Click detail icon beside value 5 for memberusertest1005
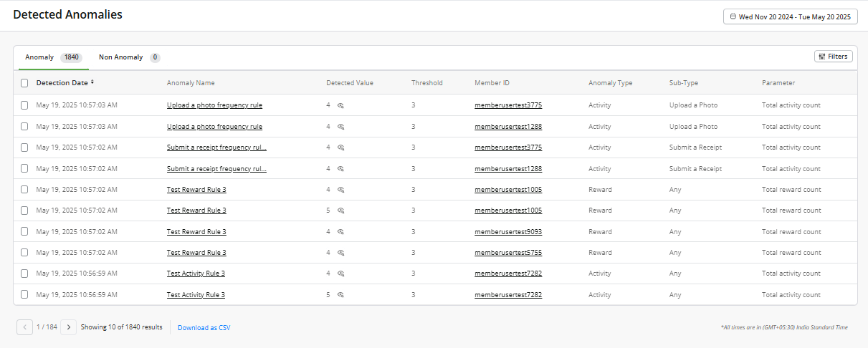Screen dimensions: 868x348 [341, 211]
